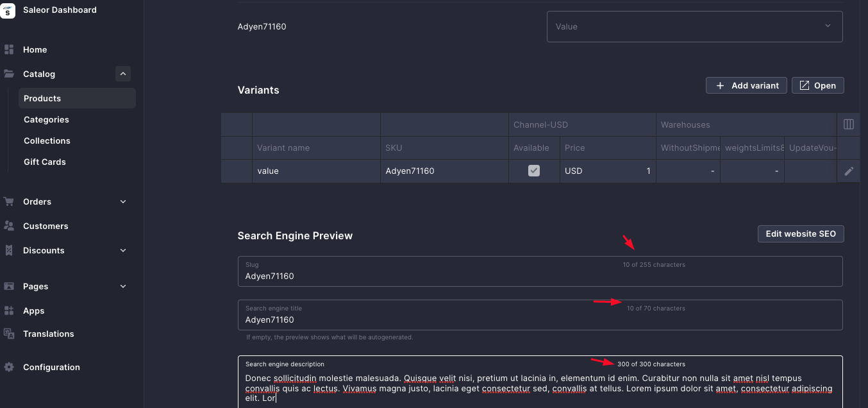868x408 pixels.
Task: Click the Add variant button
Action: [x=746, y=85]
